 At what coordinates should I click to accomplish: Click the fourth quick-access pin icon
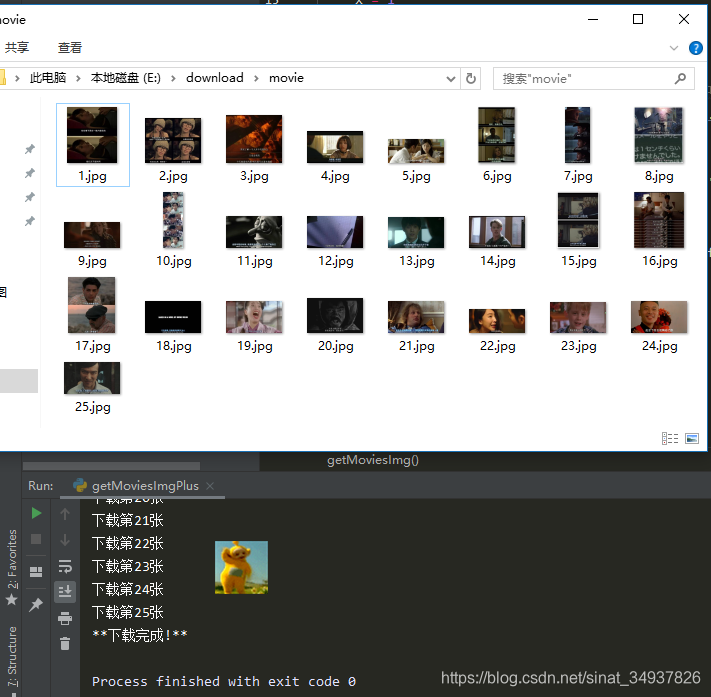coord(30,221)
